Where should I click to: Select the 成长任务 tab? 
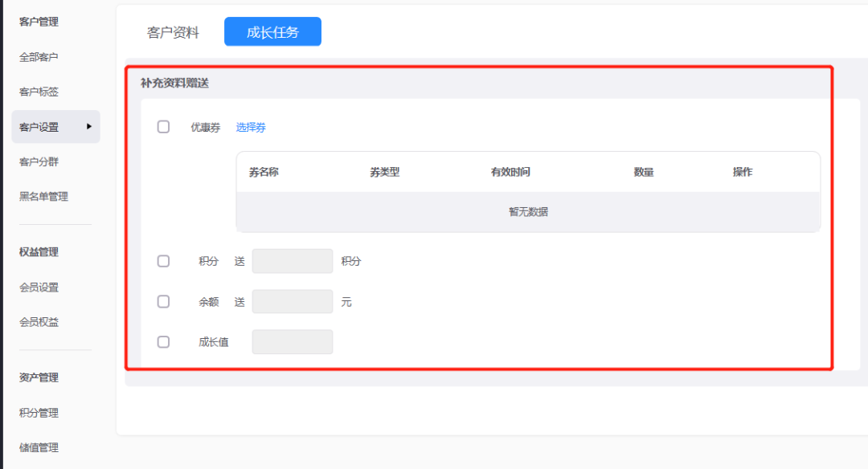click(272, 31)
